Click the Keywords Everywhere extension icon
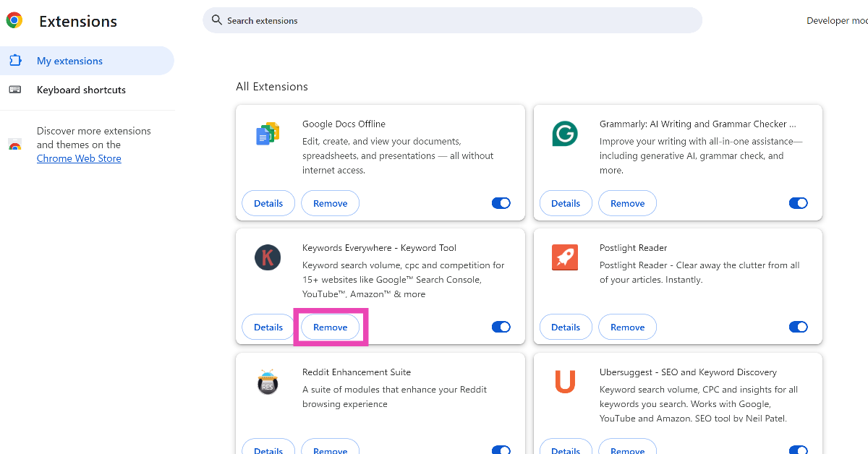The height and width of the screenshot is (454, 868). (x=268, y=258)
